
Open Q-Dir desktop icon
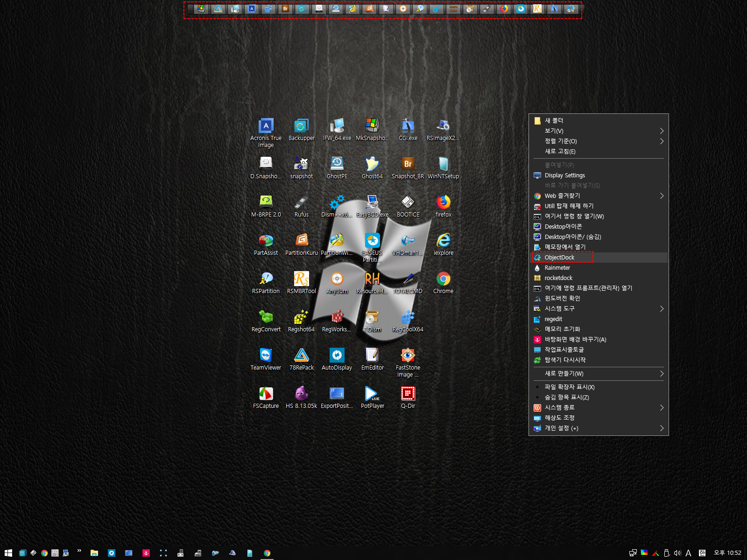pyautogui.click(x=408, y=398)
